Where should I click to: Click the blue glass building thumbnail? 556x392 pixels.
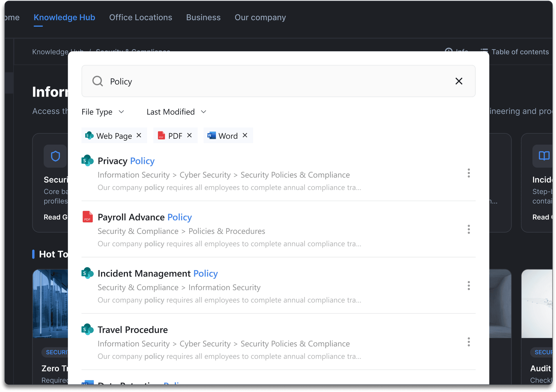click(50, 304)
